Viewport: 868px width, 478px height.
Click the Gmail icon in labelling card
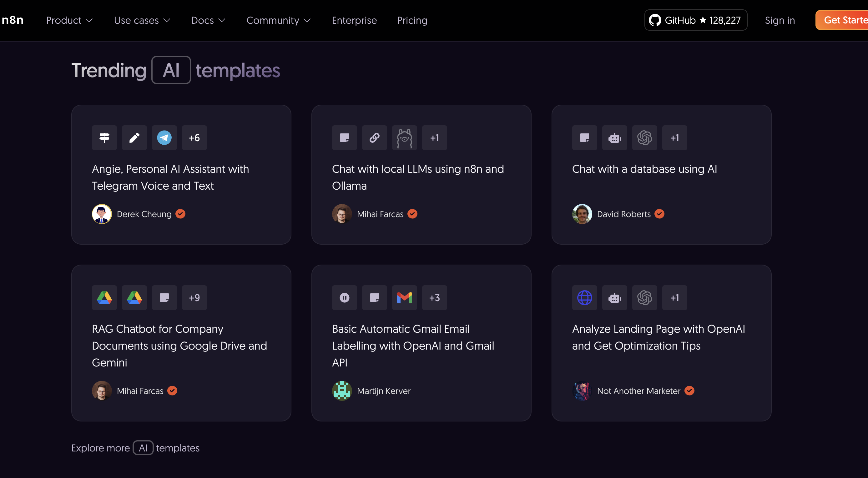pos(404,297)
